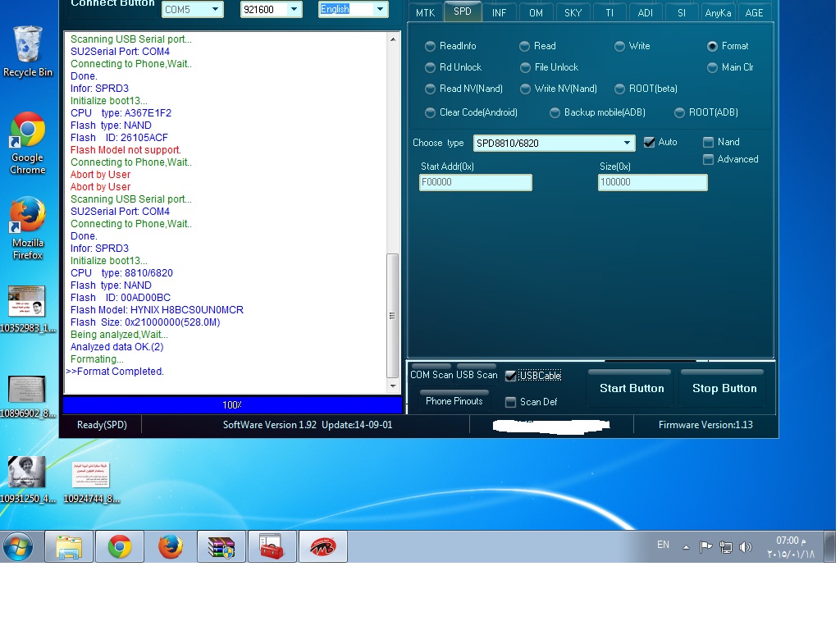The image size is (840, 630).
Task: Select the 10924744_8 image file on the desktop
Action: tap(91, 482)
